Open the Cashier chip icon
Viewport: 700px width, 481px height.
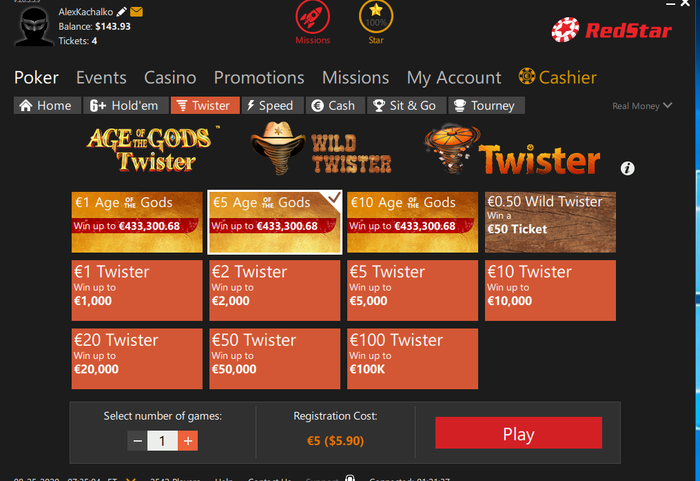pos(527,76)
